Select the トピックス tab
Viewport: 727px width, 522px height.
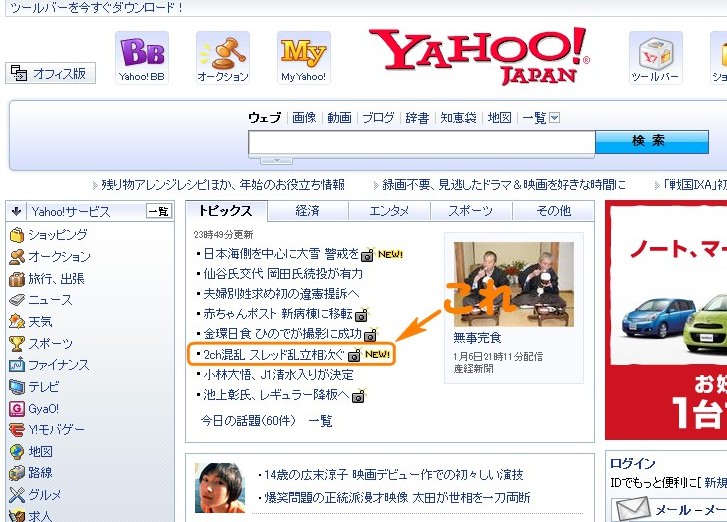click(x=226, y=211)
